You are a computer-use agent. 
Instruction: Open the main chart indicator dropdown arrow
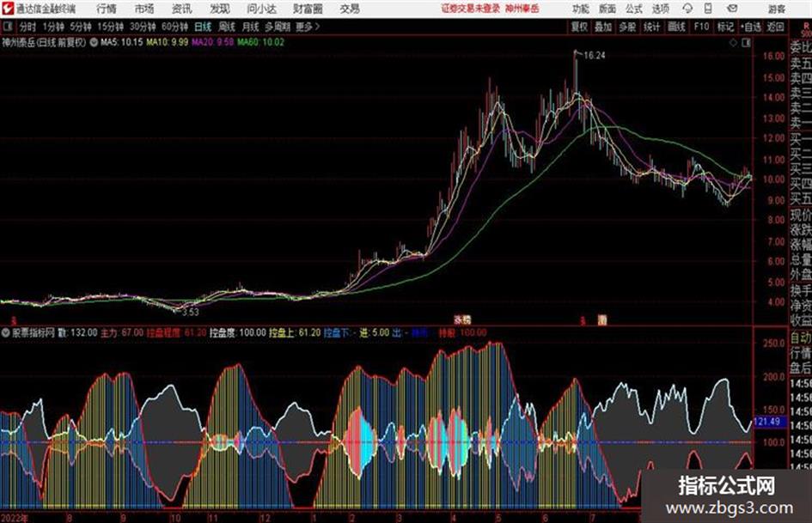point(94,42)
